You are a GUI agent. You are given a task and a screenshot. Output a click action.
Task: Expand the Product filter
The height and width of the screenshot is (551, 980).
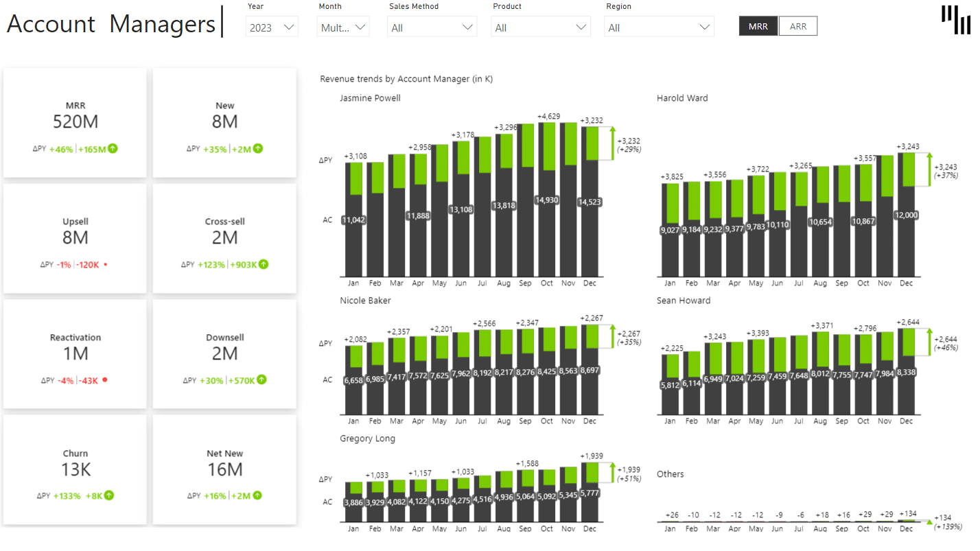pos(540,26)
